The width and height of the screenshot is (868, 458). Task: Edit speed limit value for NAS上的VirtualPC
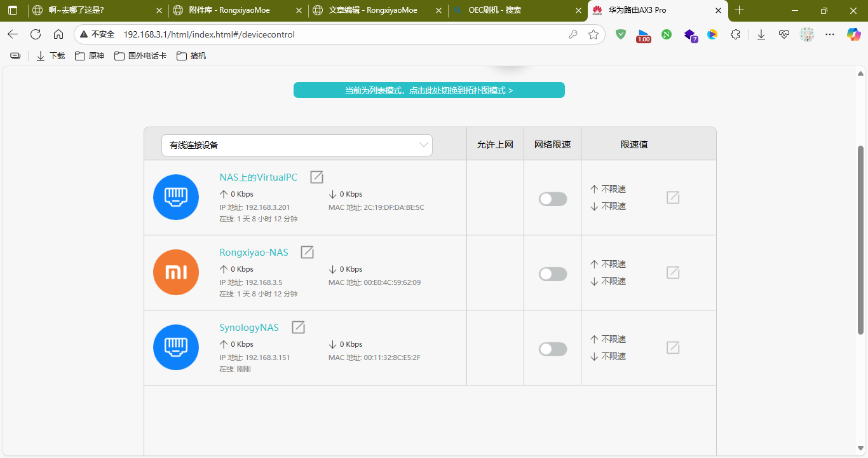[x=673, y=197]
